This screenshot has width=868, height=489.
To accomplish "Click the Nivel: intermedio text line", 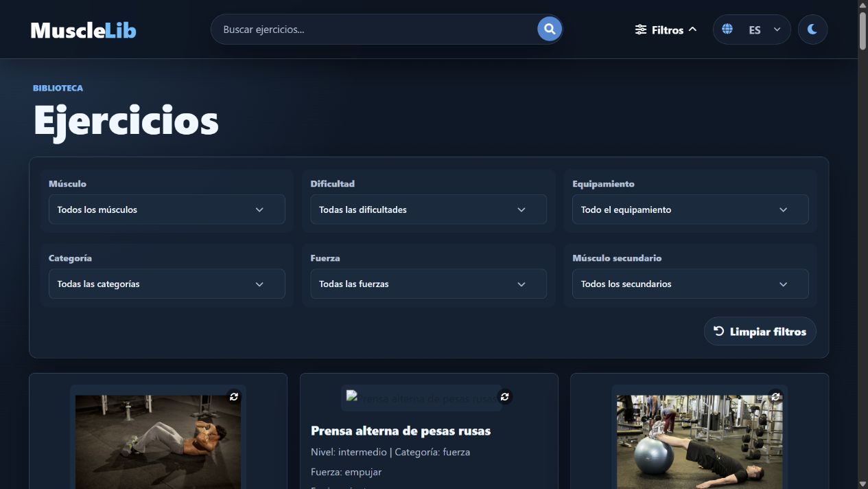I will 390,452.
